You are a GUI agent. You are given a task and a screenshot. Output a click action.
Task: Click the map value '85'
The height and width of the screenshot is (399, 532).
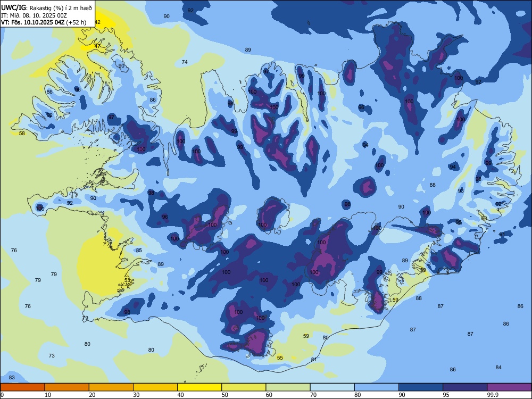[139, 251]
